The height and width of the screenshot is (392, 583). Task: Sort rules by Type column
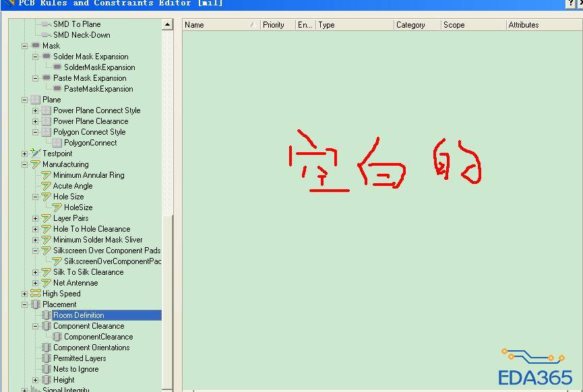tap(355, 25)
